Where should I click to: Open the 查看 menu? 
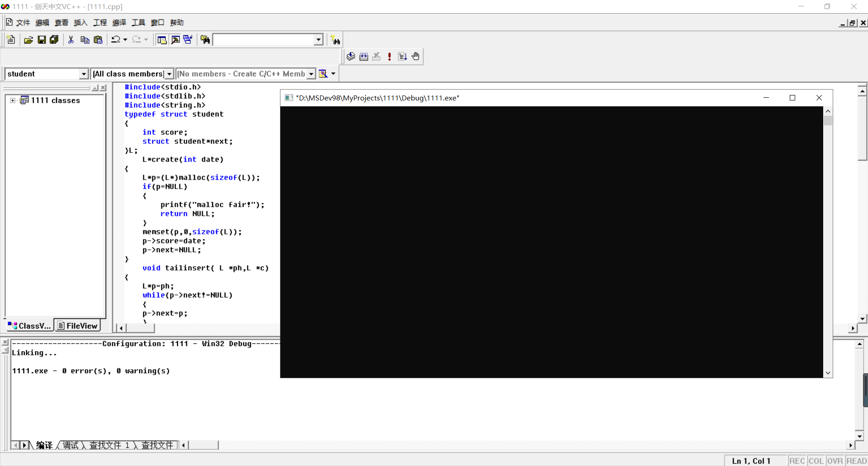click(62, 23)
